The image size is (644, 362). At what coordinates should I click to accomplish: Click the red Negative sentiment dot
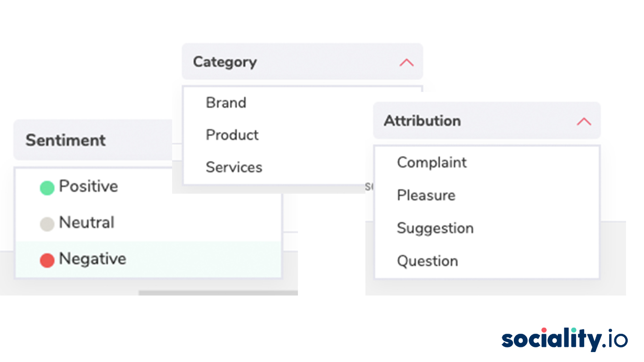tap(47, 260)
